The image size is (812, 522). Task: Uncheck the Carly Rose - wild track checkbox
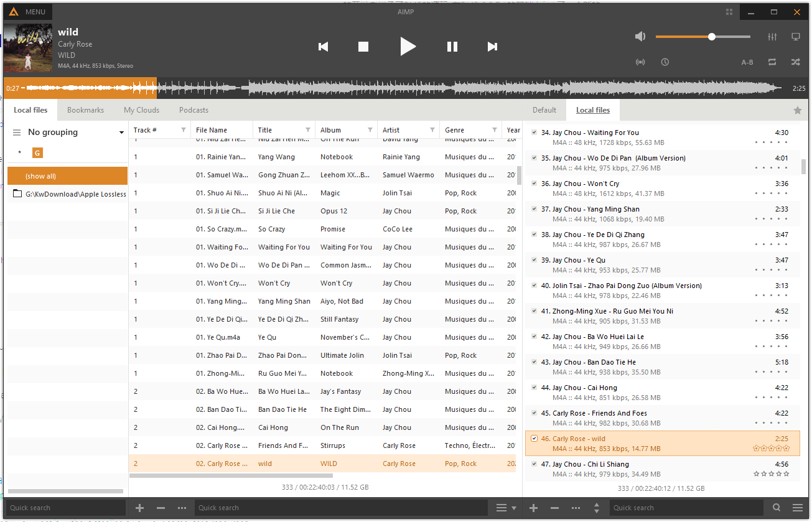click(x=534, y=438)
